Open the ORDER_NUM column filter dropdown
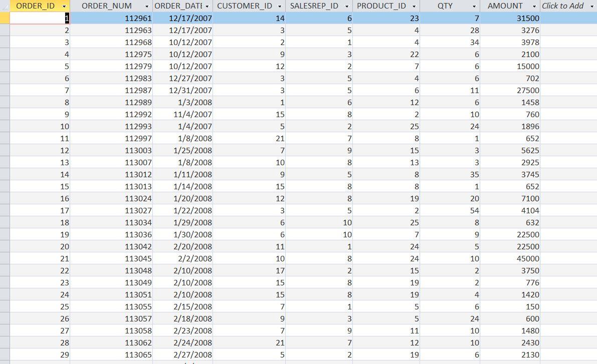This screenshot has width=597, height=364. 148,6
